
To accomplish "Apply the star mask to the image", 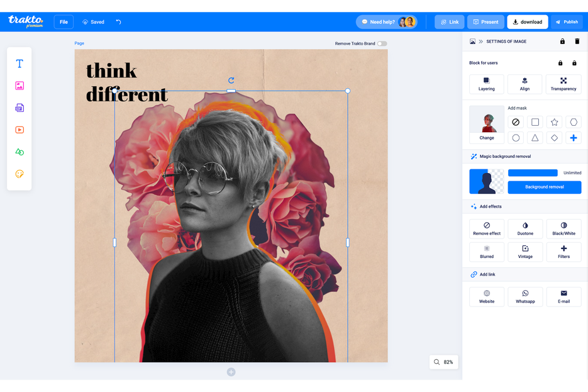I will pyautogui.click(x=553, y=122).
